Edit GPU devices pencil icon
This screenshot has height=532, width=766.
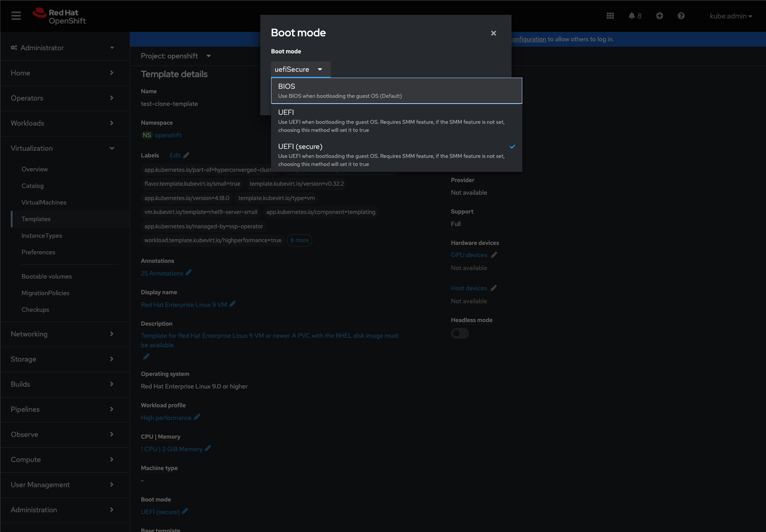click(x=494, y=255)
